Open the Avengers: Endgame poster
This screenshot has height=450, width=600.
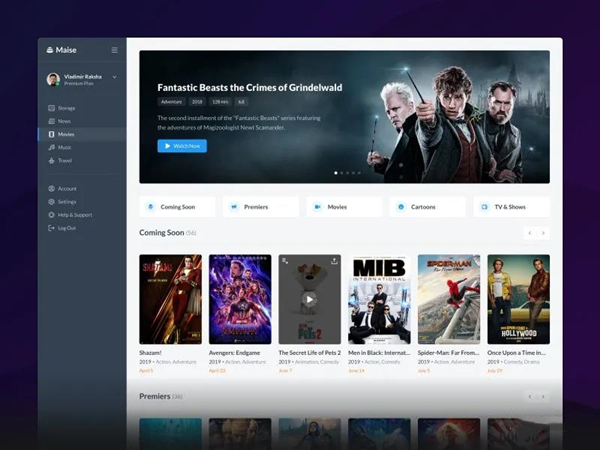[x=240, y=299]
